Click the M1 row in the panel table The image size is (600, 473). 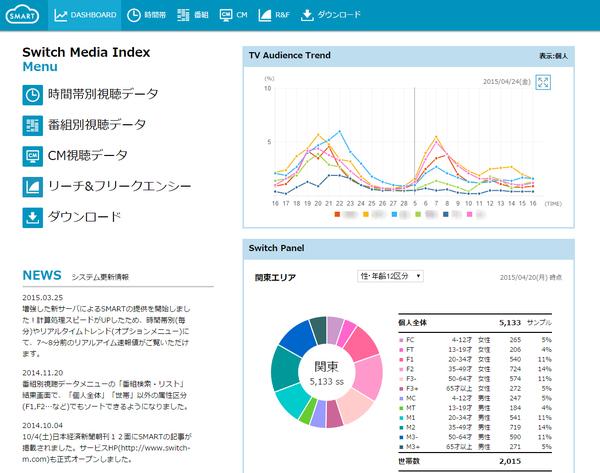[x=475, y=418]
